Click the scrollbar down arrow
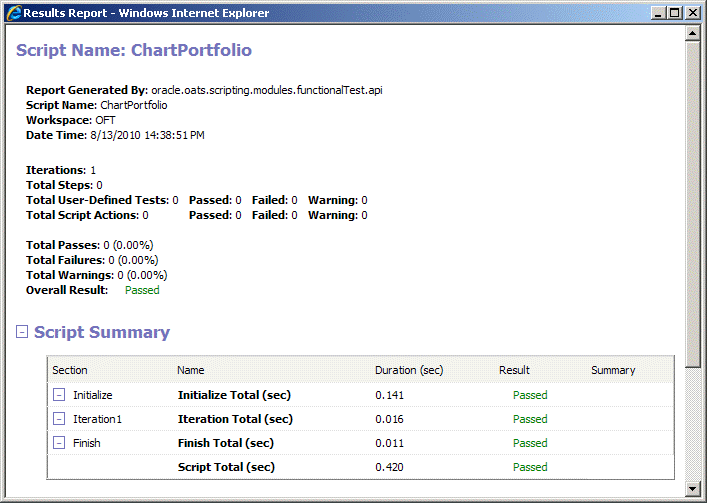 point(692,488)
